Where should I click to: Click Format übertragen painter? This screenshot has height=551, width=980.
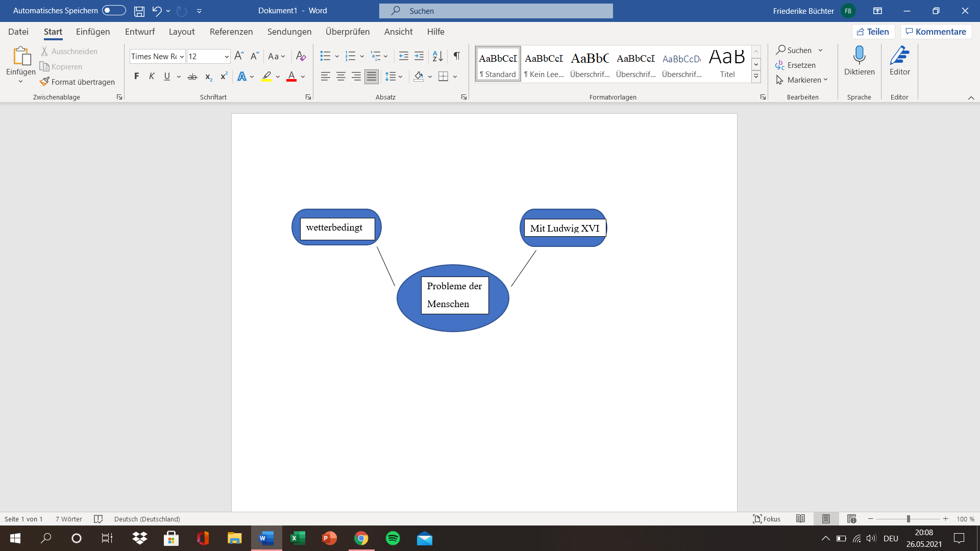78,82
